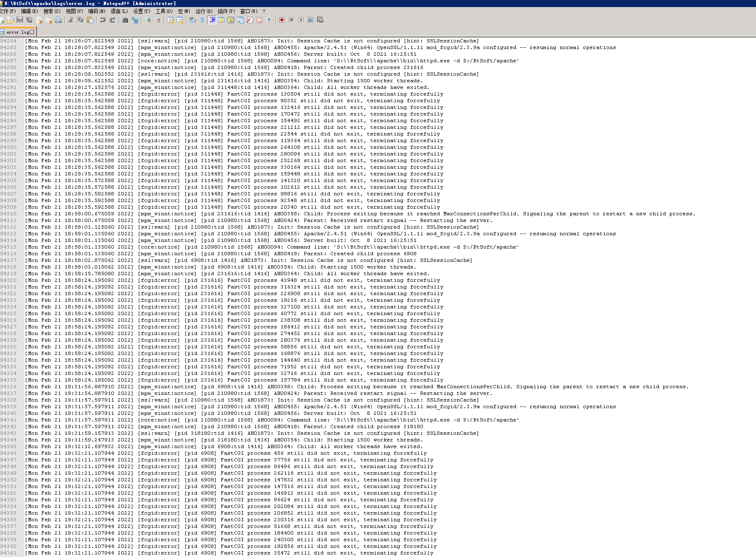The image size is (756, 557).
Task: Open the Document List panel icon
Action: click(x=241, y=20)
